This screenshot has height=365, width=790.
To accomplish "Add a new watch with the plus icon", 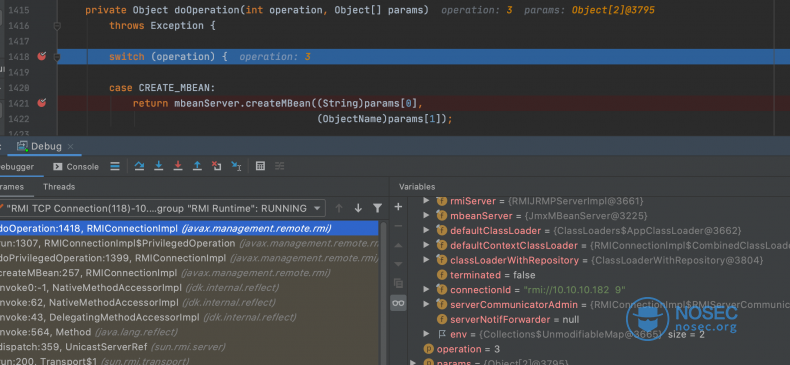I will pos(398,207).
